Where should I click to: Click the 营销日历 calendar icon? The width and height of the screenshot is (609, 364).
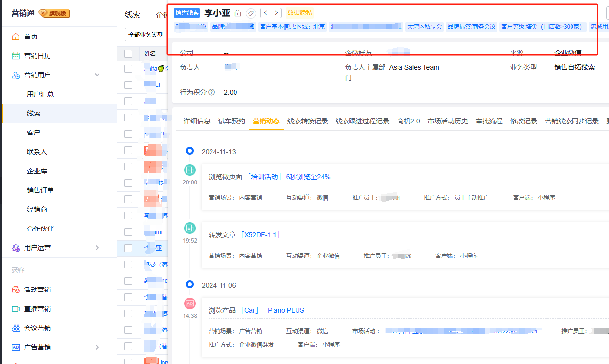pyautogui.click(x=16, y=56)
